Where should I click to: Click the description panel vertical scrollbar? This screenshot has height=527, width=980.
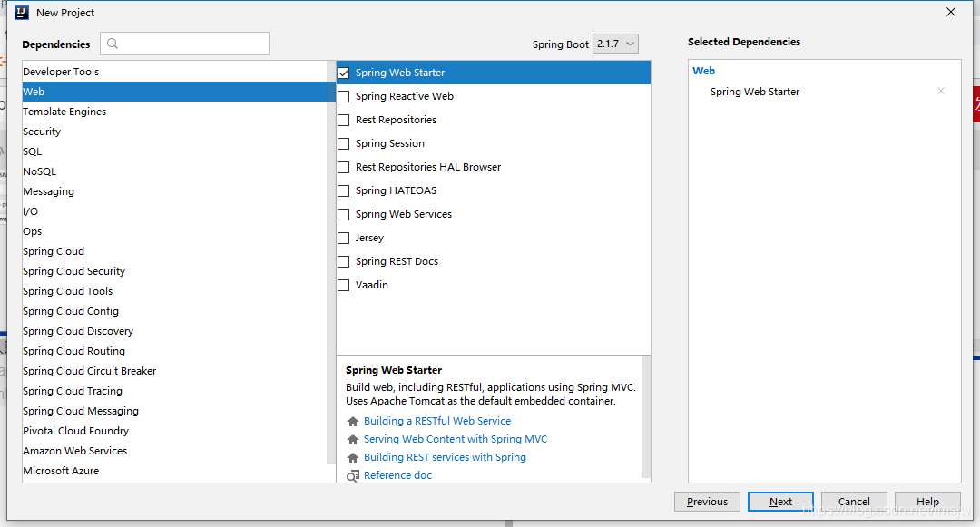click(646, 417)
